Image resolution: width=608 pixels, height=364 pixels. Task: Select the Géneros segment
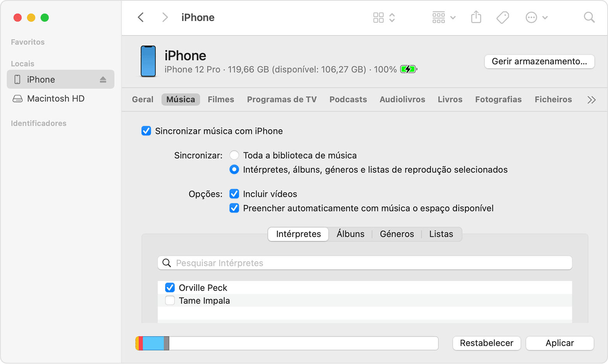[397, 234]
